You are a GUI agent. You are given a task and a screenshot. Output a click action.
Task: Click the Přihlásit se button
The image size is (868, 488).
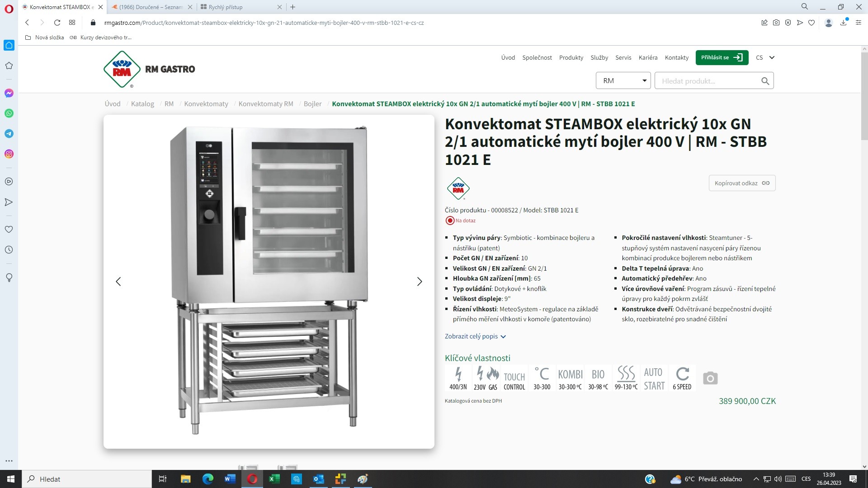[722, 57]
